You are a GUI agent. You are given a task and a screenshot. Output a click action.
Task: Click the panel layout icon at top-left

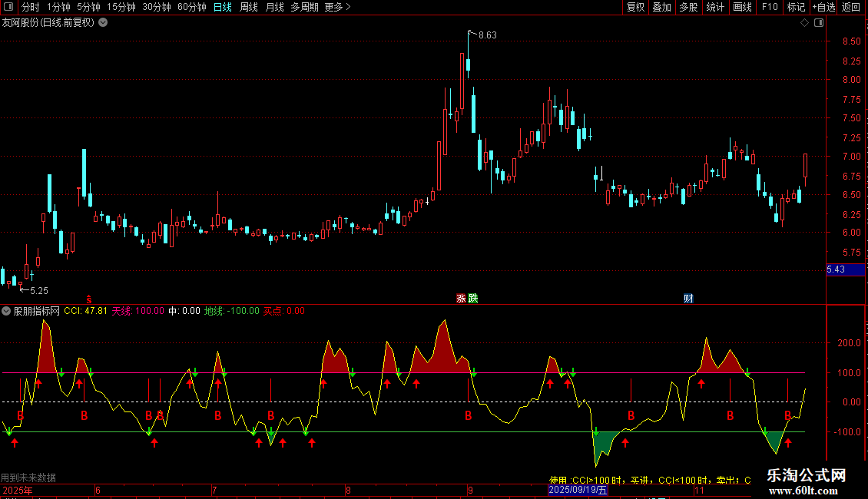[x=8, y=7]
